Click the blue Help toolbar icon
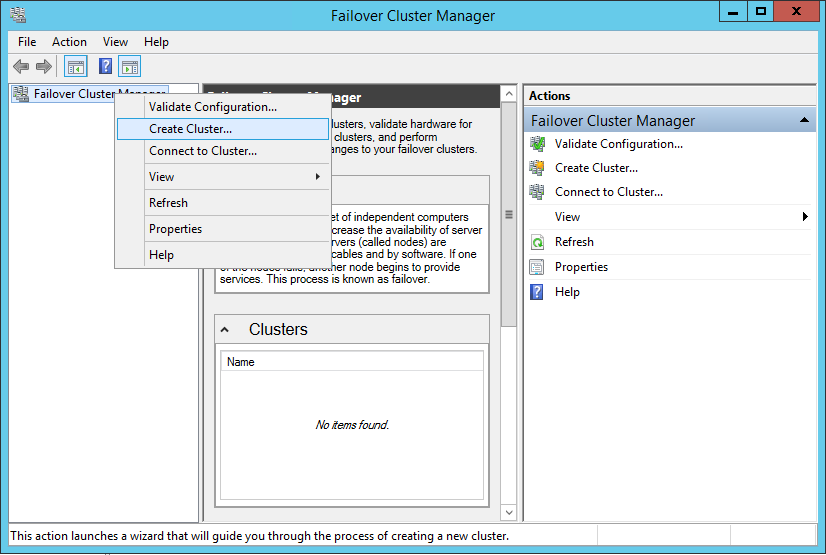The height and width of the screenshot is (555, 826). click(x=105, y=66)
